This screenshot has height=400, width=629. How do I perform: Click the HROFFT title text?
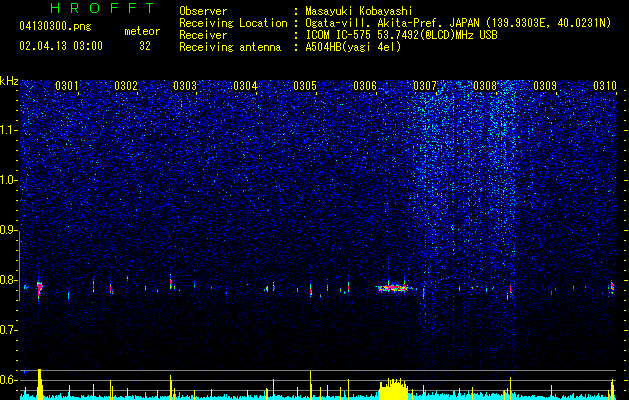pyautogui.click(x=102, y=8)
